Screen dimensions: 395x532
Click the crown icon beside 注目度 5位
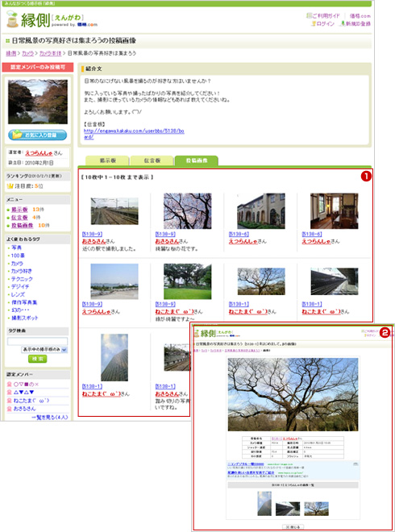click(10, 186)
